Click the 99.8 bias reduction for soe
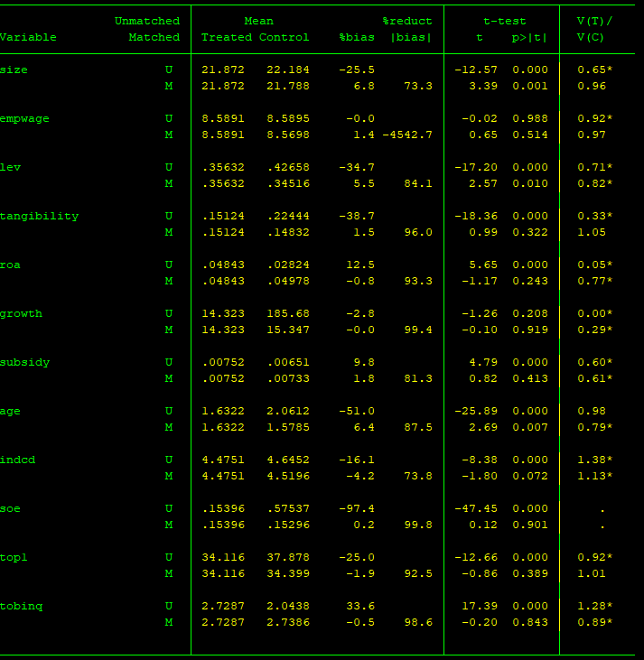 point(418,525)
